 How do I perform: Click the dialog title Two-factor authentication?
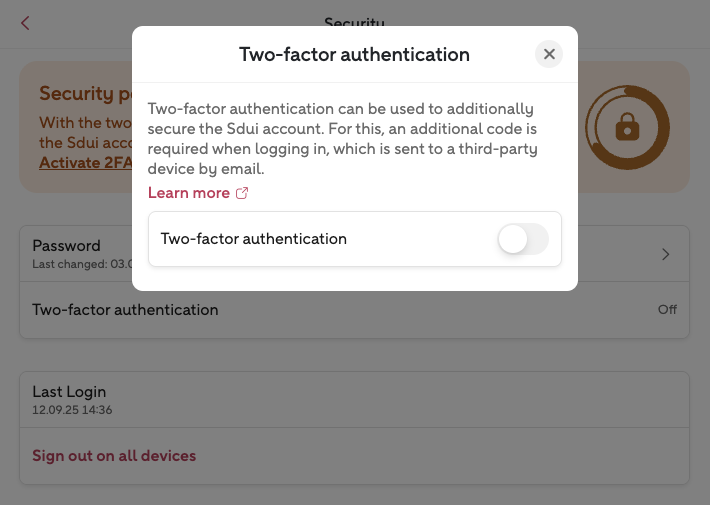[354, 54]
